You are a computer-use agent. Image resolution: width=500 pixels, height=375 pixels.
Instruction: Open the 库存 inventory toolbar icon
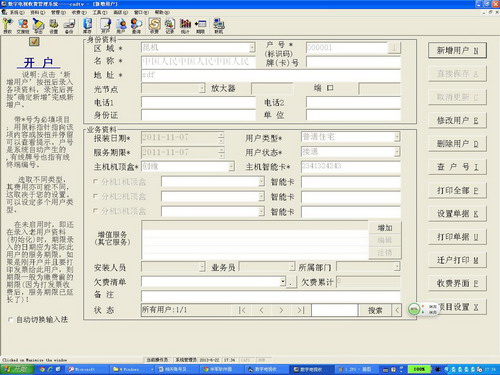pyautogui.click(x=87, y=26)
